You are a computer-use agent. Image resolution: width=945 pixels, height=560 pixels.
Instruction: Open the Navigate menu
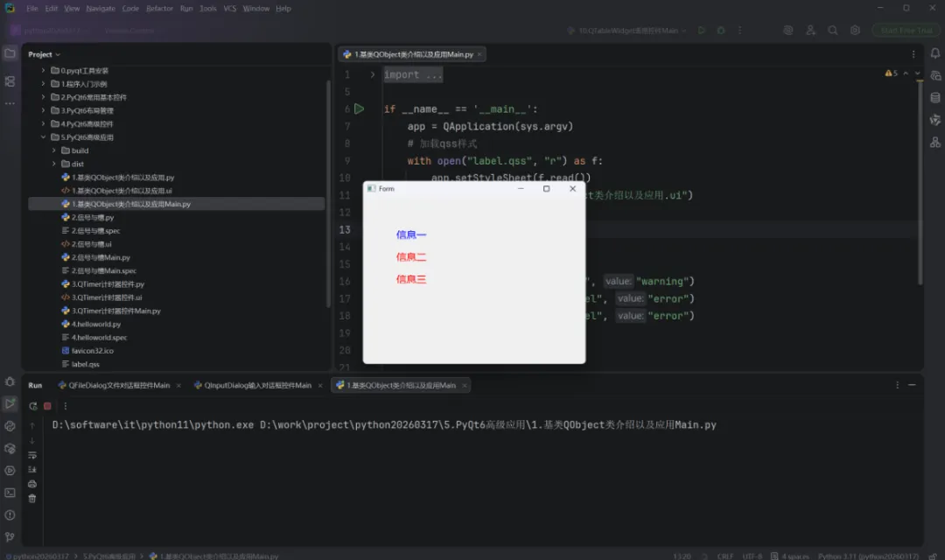click(x=101, y=9)
